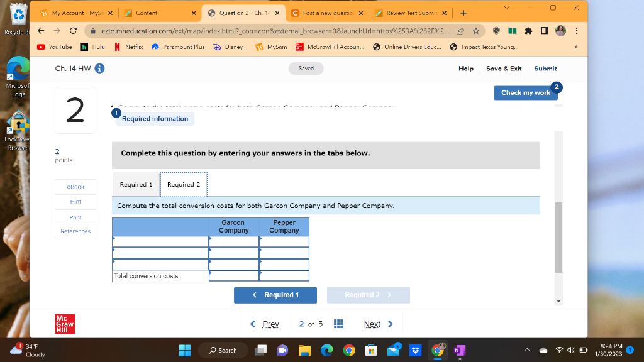
Task: Click the Check my work button
Action: [526, 92]
